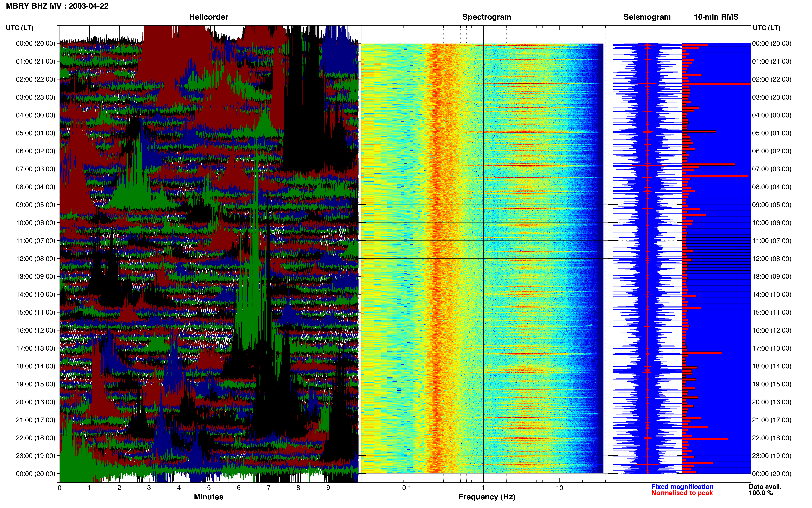Click the '5' tick on Minutes axis
This screenshot has height=508, width=812.
point(209,488)
